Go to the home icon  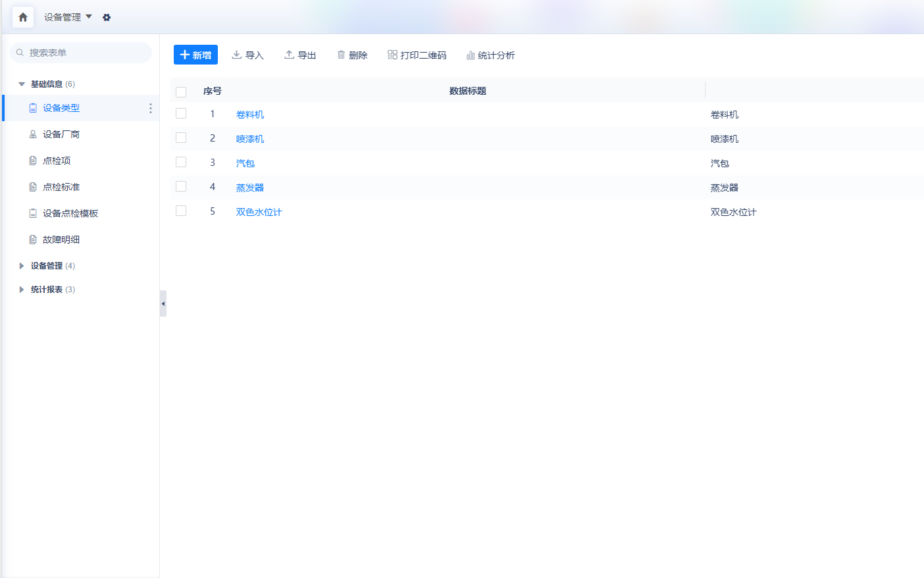point(23,17)
